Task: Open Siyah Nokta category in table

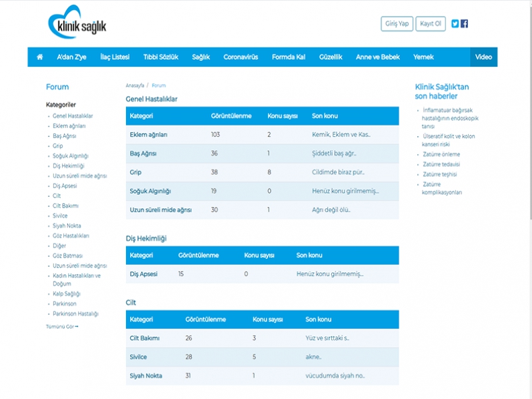Action: click(146, 376)
